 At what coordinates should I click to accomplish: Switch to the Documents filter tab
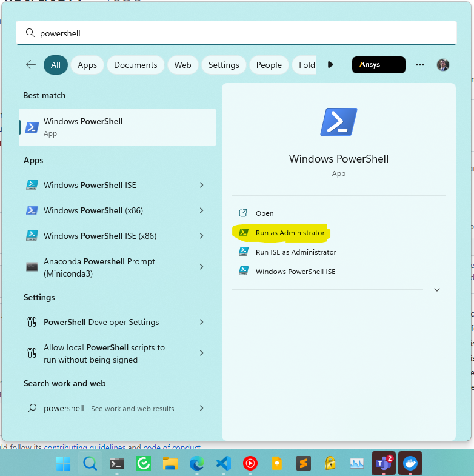click(135, 65)
